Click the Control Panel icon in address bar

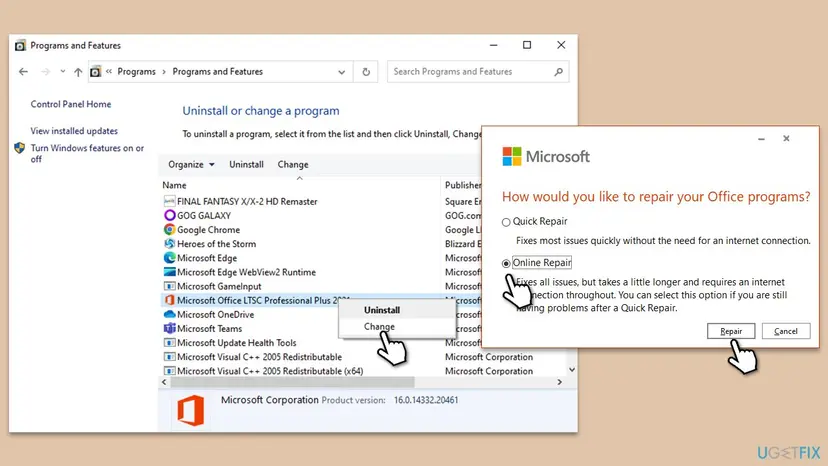[96, 72]
